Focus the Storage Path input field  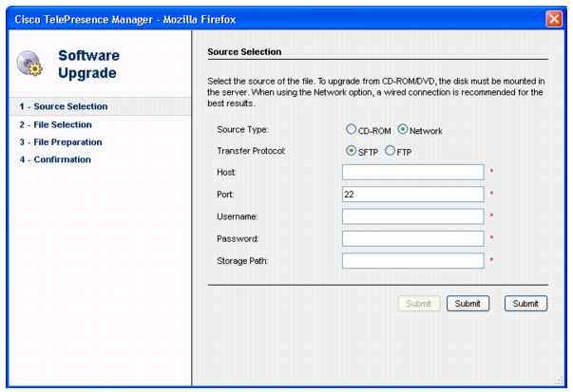[413, 261]
